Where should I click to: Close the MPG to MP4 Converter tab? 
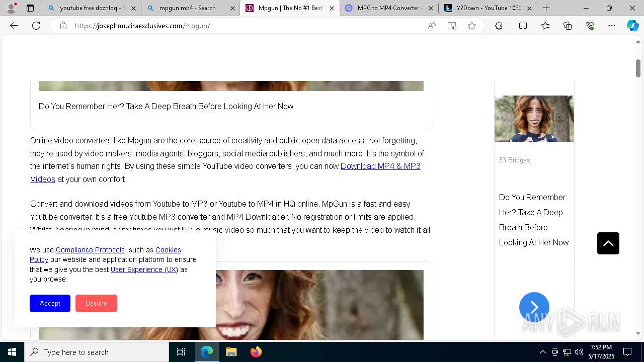click(x=431, y=8)
